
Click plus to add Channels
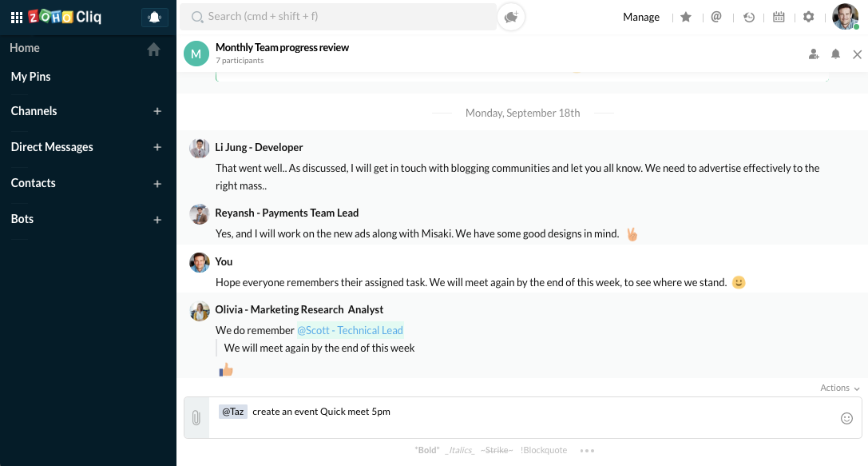(x=157, y=111)
